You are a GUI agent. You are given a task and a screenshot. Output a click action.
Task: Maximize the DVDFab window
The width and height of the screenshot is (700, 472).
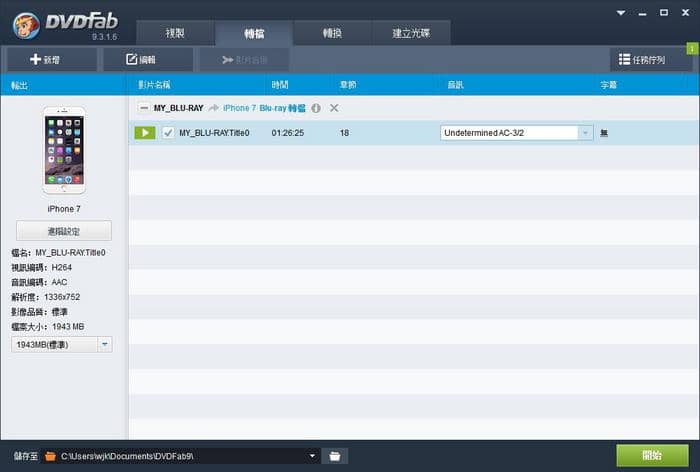[x=664, y=13]
